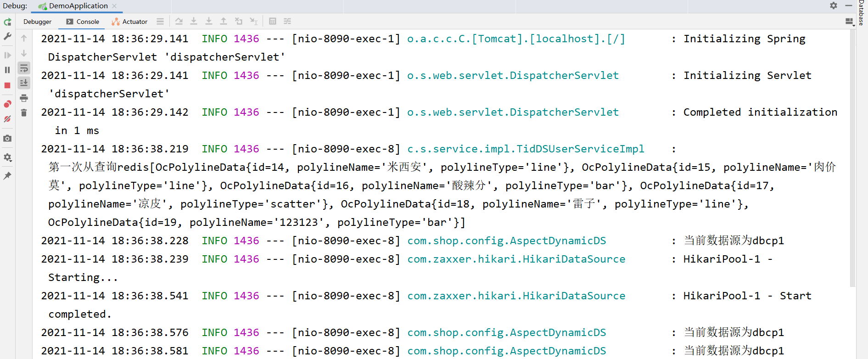Click Show Execution Point icon
This screenshot has height=359, width=868.
point(160,21)
